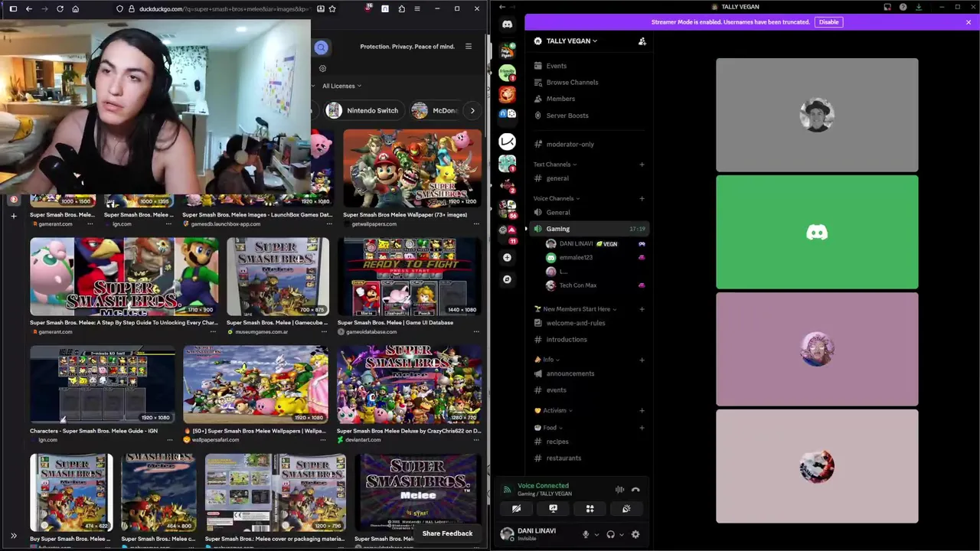Open the deviantart.com source link
This screenshot has width=980, height=551.
click(x=363, y=440)
